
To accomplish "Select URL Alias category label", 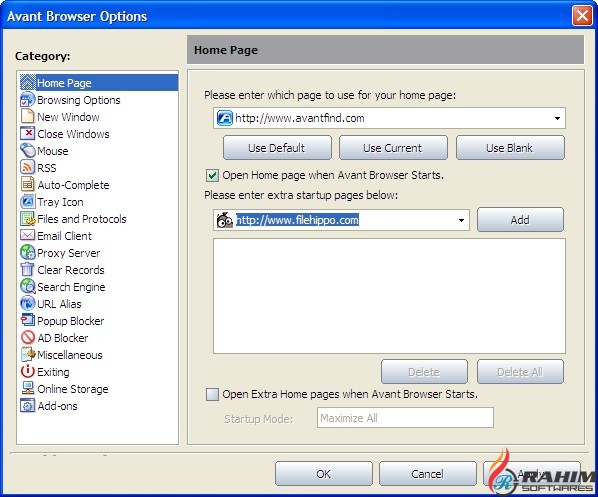I will [59, 304].
